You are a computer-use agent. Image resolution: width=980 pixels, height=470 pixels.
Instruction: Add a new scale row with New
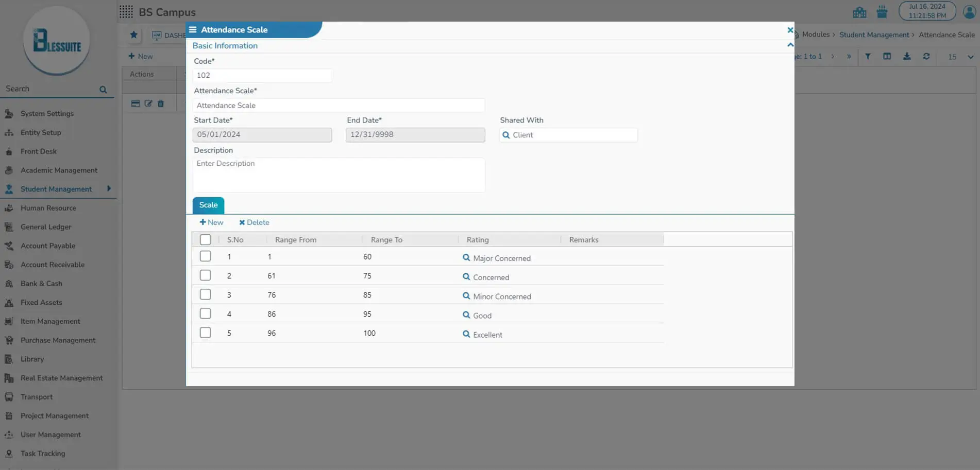211,222
